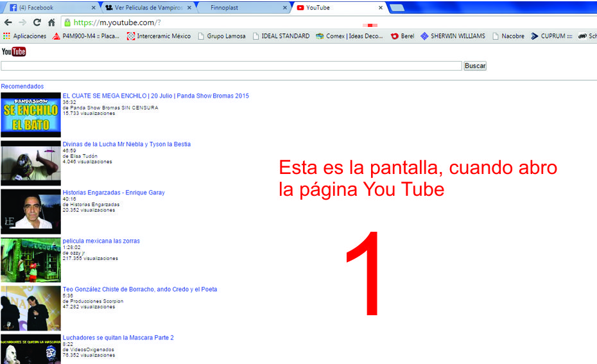
Task: Open Luchadores se quitan la Mascara title
Action: click(118, 338)
